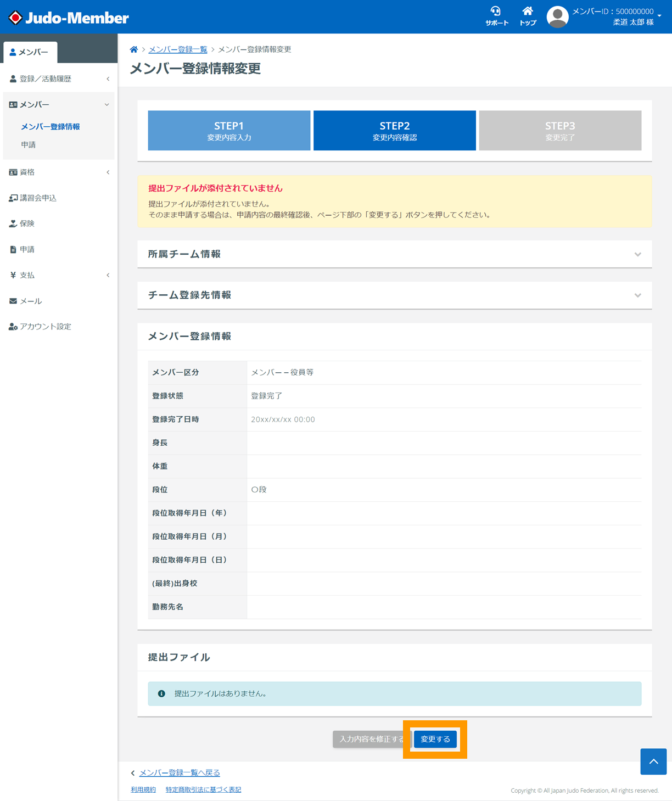Go to トップ via the house icon
This screenshot has height=801, width=672.
point(528,11)
